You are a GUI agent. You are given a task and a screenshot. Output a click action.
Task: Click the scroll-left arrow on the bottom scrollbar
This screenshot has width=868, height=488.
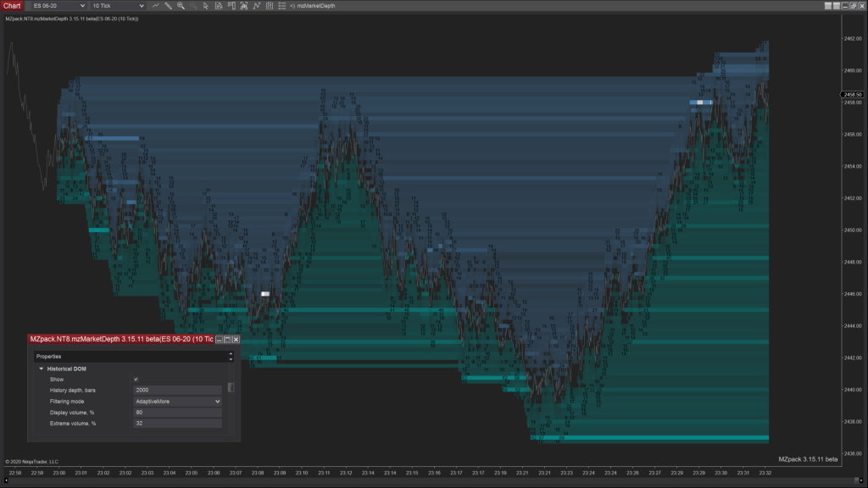tap(6, 480)
